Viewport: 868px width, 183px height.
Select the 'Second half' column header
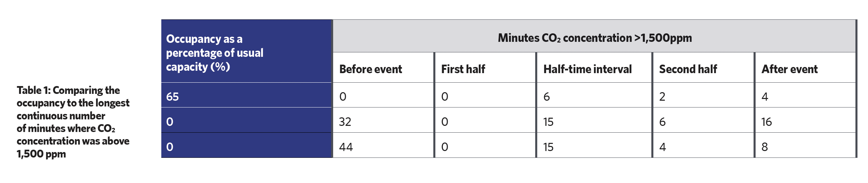(x=703, y=67)
